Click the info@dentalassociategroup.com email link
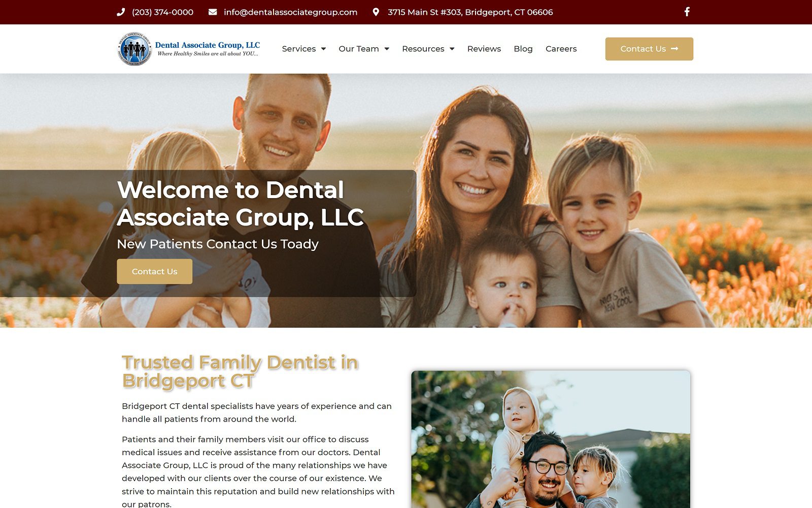 pos(290,12)
